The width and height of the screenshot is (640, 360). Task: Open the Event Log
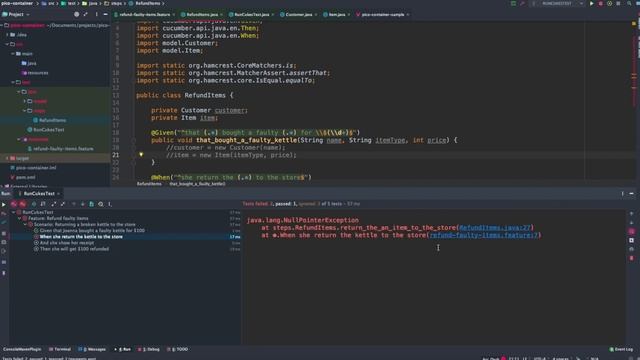621,349
